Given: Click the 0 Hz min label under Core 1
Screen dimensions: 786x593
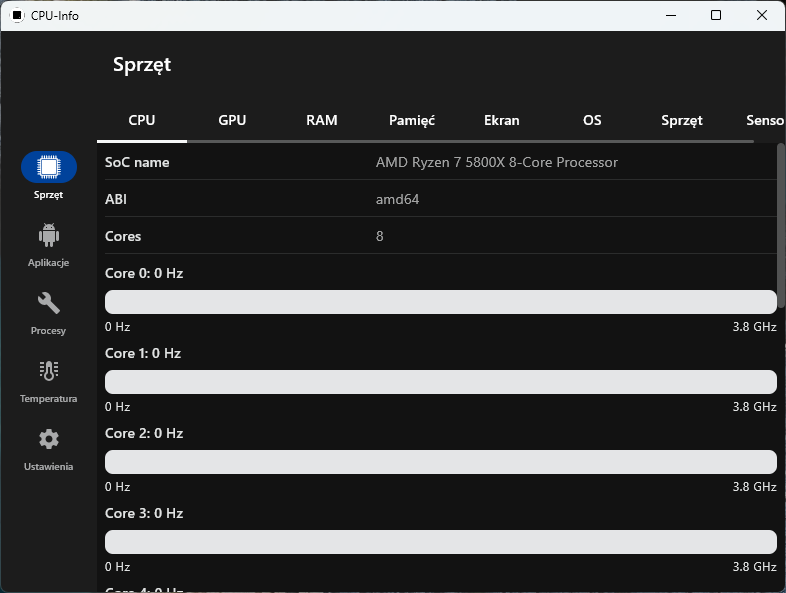Looking at the screenshot, I should [x=117, y=407].
